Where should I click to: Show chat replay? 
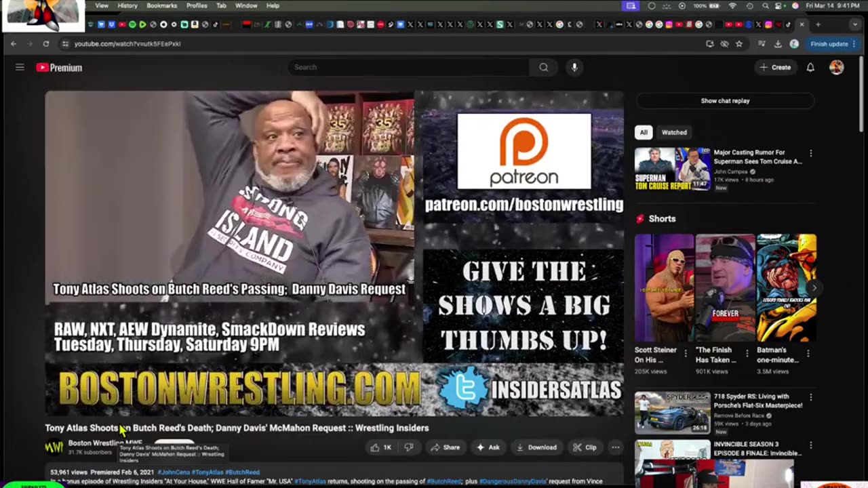(725, 100)
